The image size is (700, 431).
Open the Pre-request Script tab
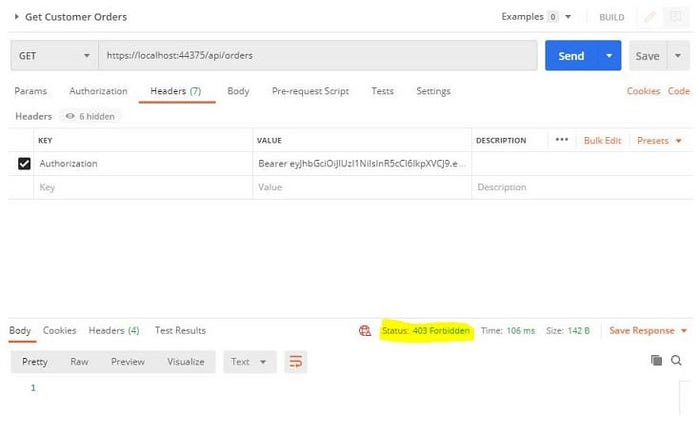point(310,91)
